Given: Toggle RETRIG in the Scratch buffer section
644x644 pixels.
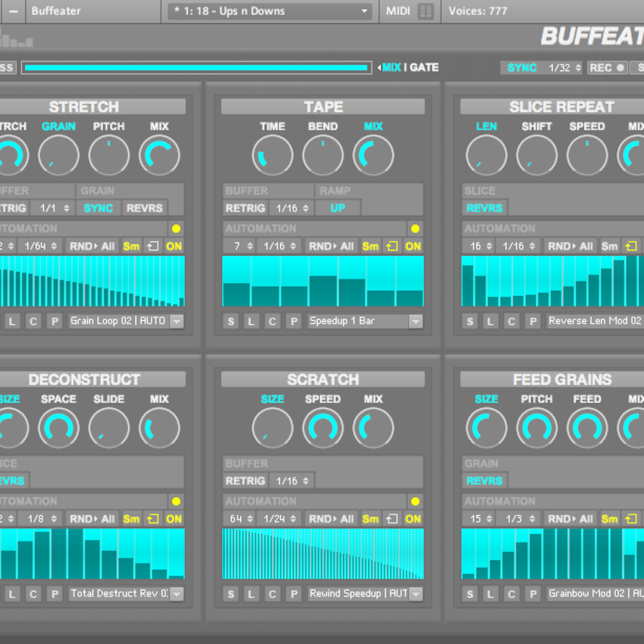Looking at the screenshot, I should 245,481.
